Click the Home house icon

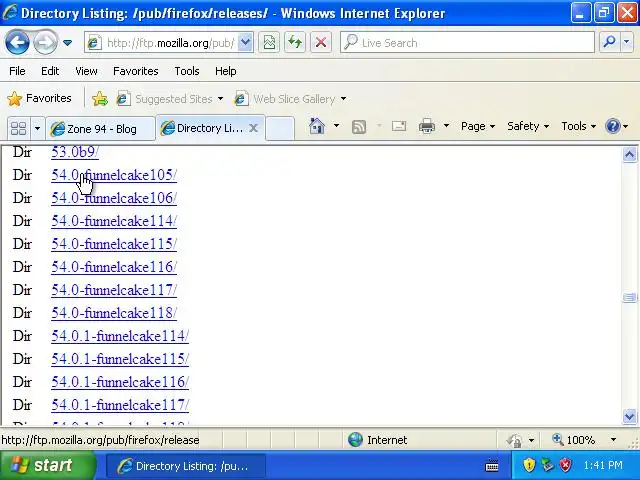317,126
